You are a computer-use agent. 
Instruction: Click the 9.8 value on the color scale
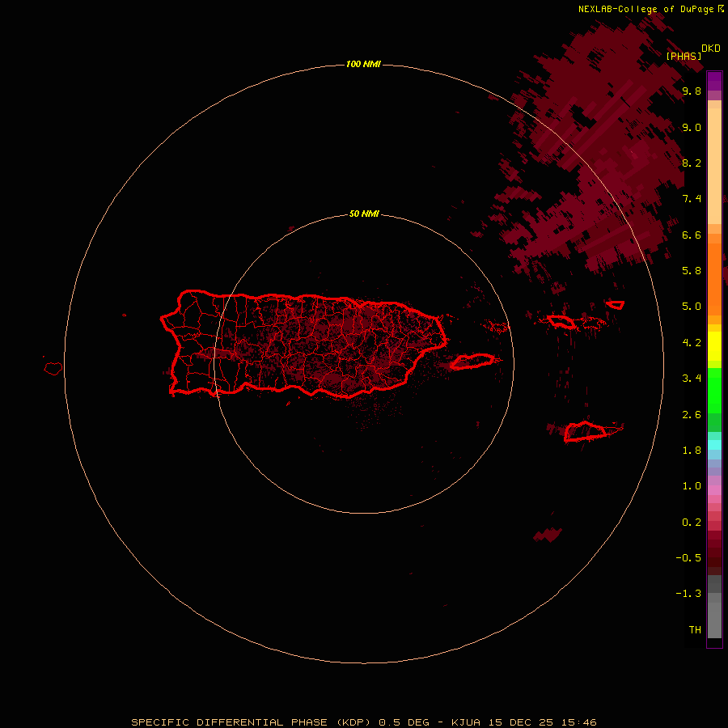[x=692, y=91]
